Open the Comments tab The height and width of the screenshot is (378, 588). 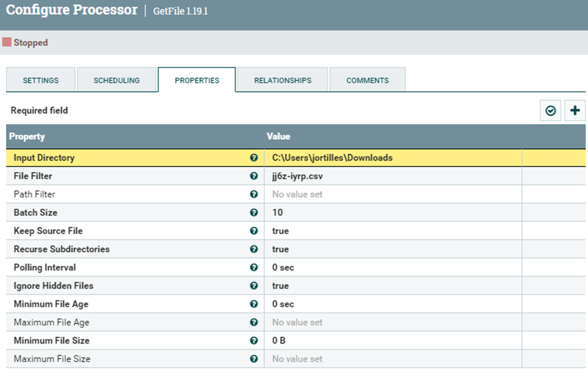(x=368, y=80)
